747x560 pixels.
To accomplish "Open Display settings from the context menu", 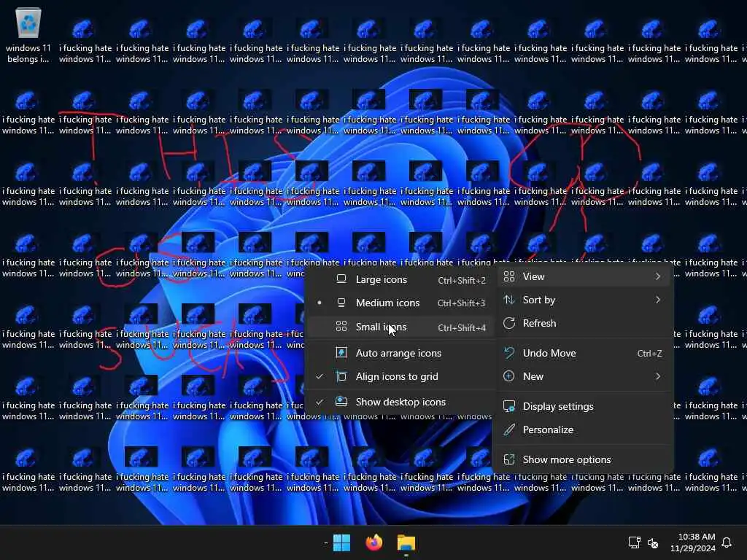I will tap(584, 406).
